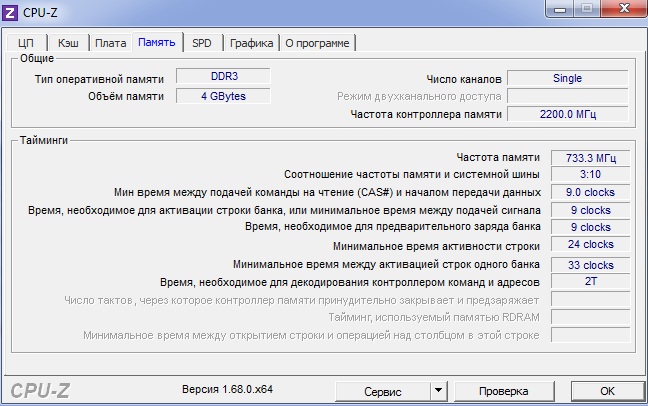The image size is (648, 406).
Task: Click the Single channels value field
Action: (x=568, y=78)
